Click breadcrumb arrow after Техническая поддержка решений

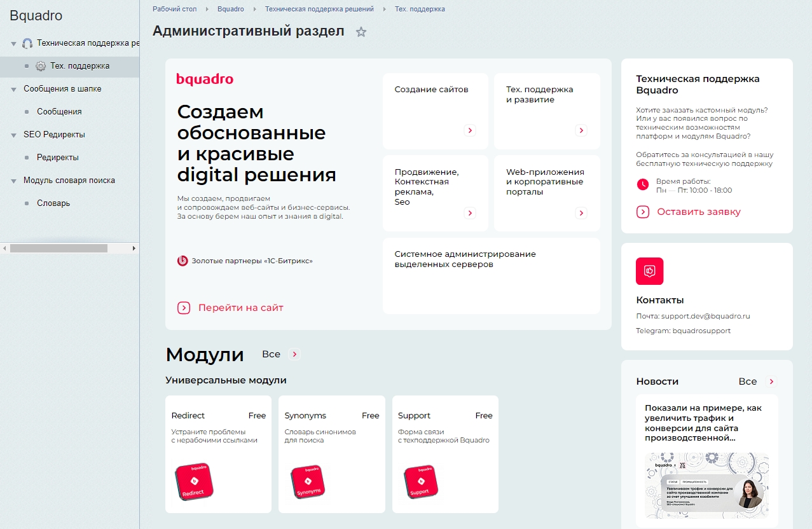pos(384,9)
